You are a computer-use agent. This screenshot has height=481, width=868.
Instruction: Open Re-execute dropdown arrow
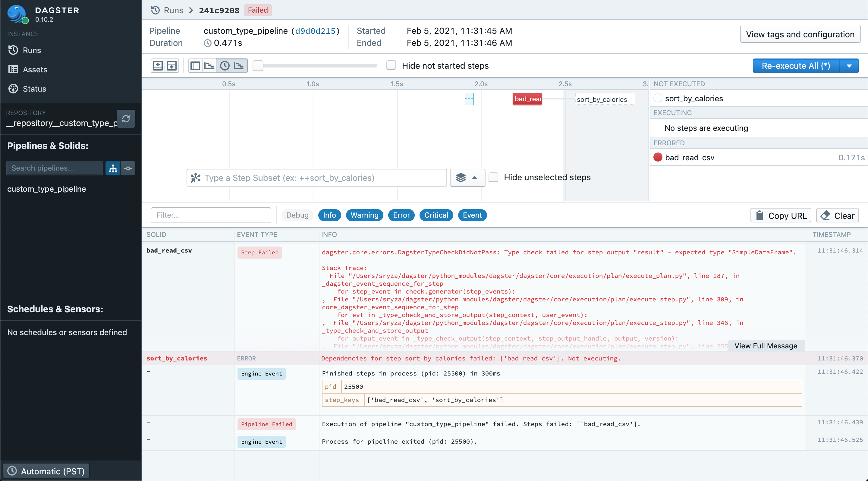coord(849,66)
